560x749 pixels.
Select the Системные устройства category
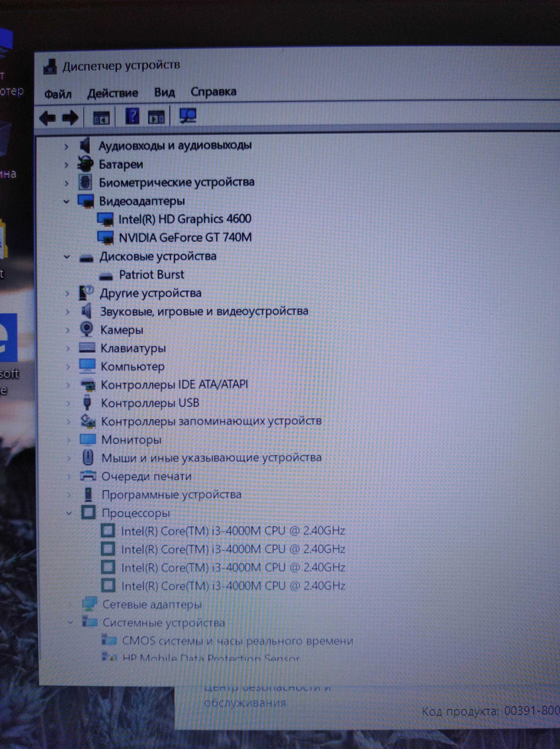(x=164, y=622)
